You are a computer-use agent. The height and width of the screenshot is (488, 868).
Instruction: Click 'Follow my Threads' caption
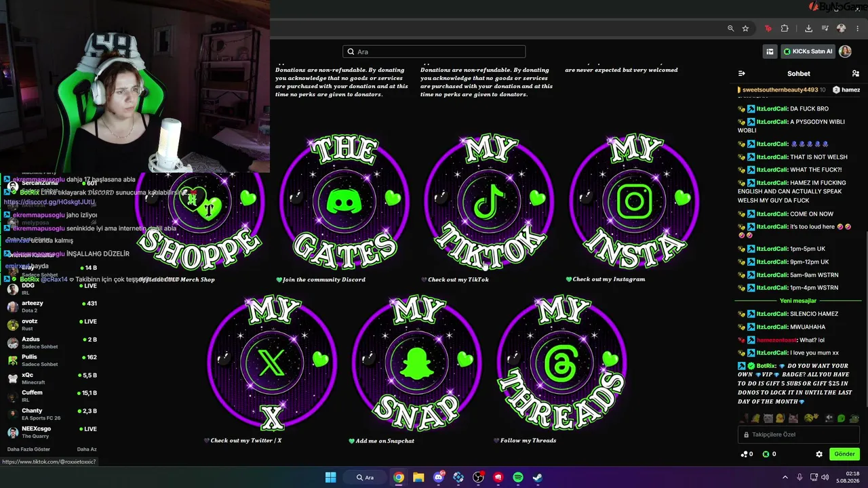click(528, 441)
